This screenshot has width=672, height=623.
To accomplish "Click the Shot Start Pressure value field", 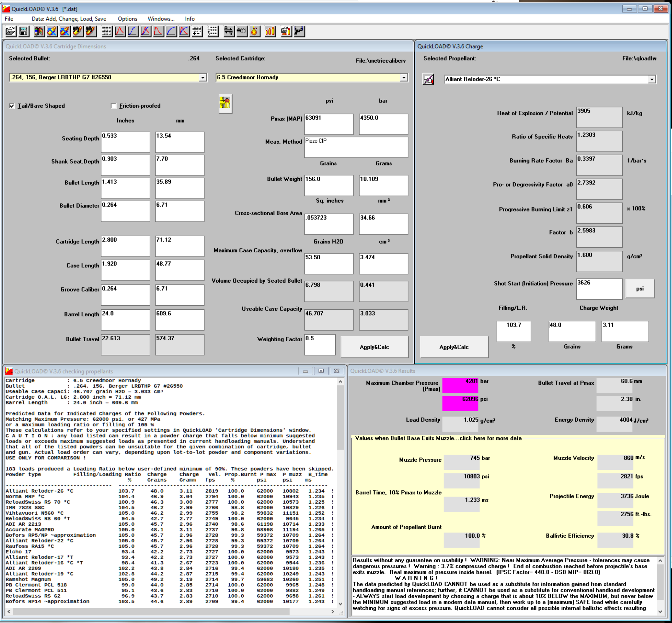I will pyautogui.click(x=599, y=289).
